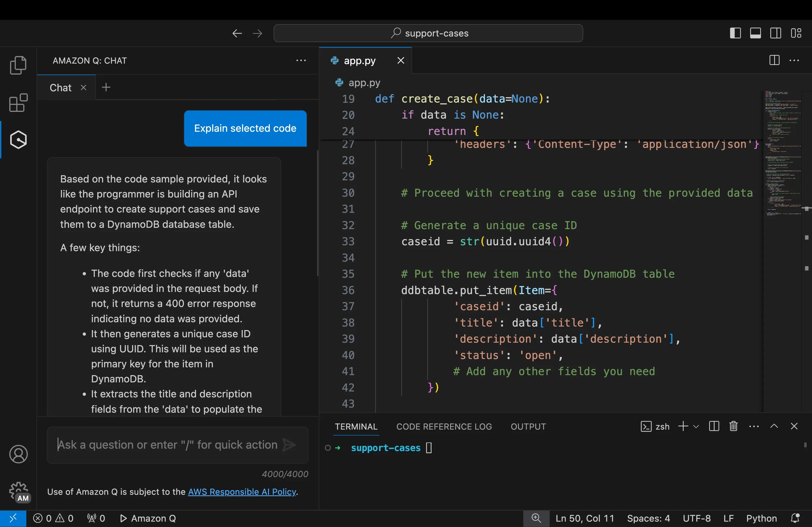Open the terminal profile dropdown next to zsh
This screenshot has height=527, width=812.
pos(696,426)
